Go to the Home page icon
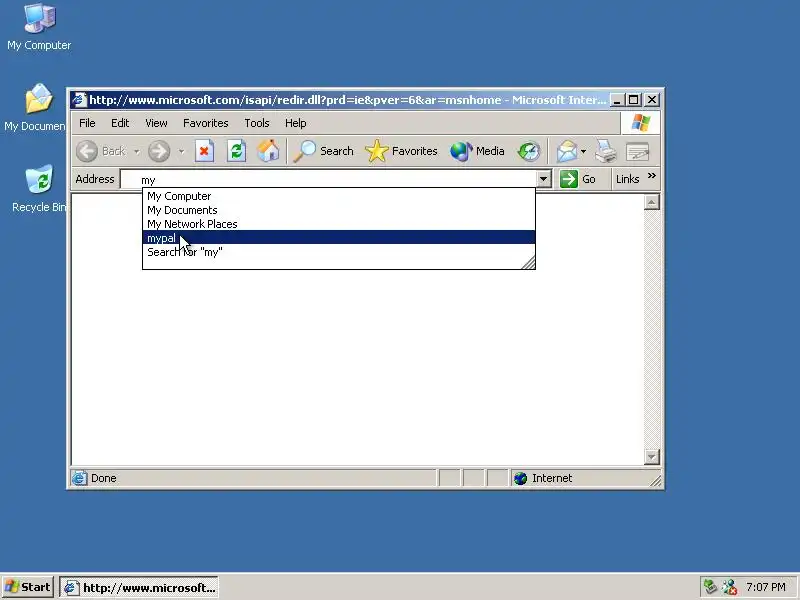This screenshot has height=600, width=800. (x=268, y=151)
